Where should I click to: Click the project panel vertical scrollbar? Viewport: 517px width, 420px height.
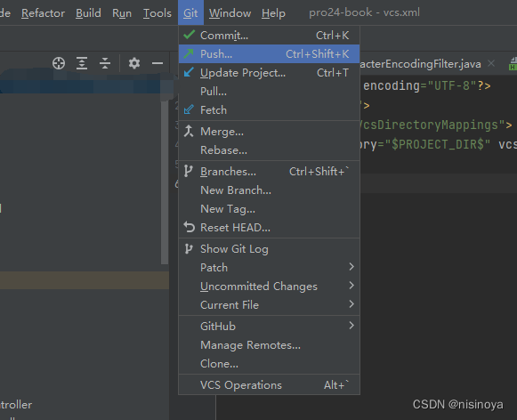pos(165,182)
